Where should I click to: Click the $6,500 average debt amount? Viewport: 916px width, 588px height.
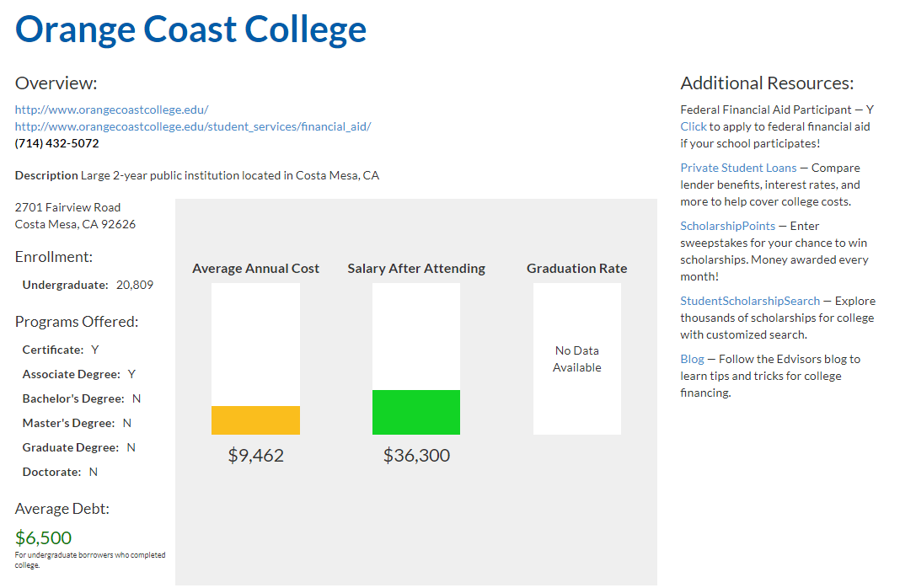[x=43, y=537]
